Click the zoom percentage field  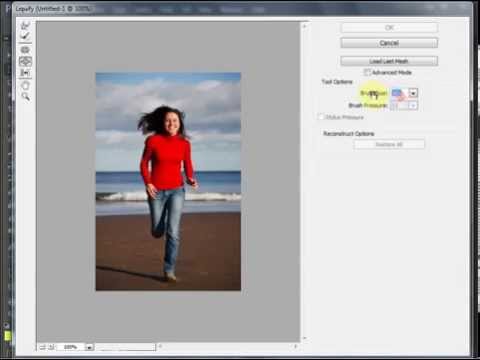coord(71,347)
